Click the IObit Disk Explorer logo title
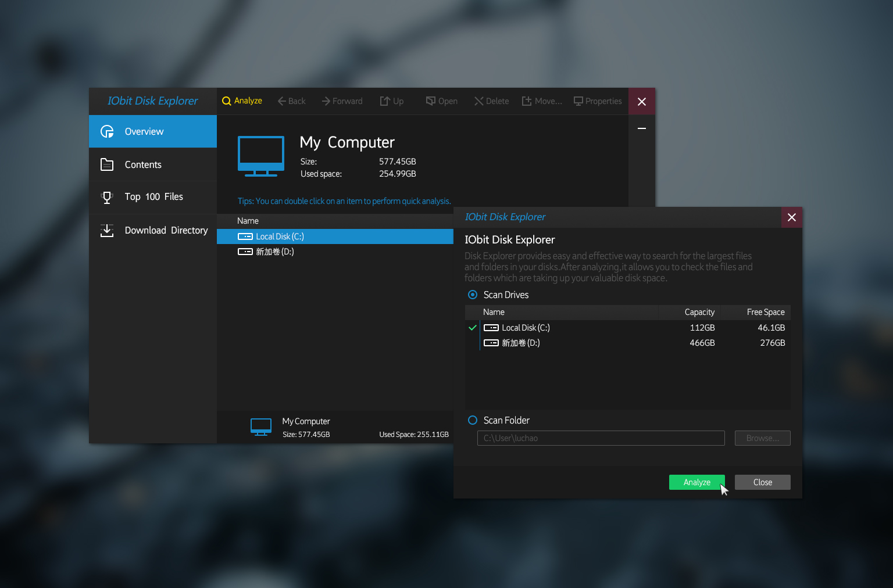The width and height of the screenshot is (893, 588). 153,101
